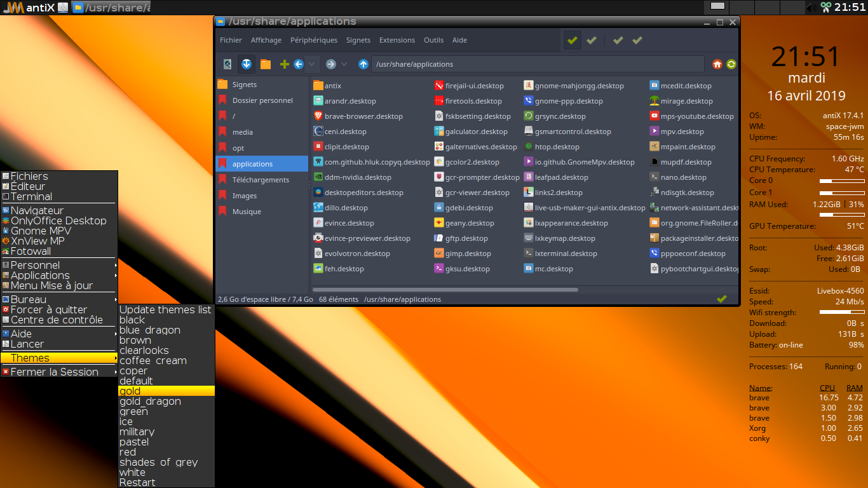Select the firejail-ui.desktop icon
This screenshot has width=868, height=488.
click(x=439, y=86)
